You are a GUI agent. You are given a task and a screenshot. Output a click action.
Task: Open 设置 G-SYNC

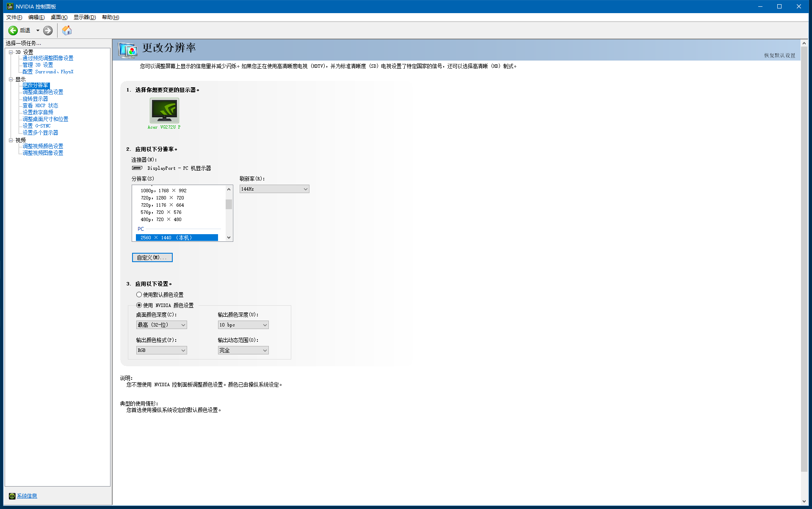pyautogui.click(x=36, y=126)
